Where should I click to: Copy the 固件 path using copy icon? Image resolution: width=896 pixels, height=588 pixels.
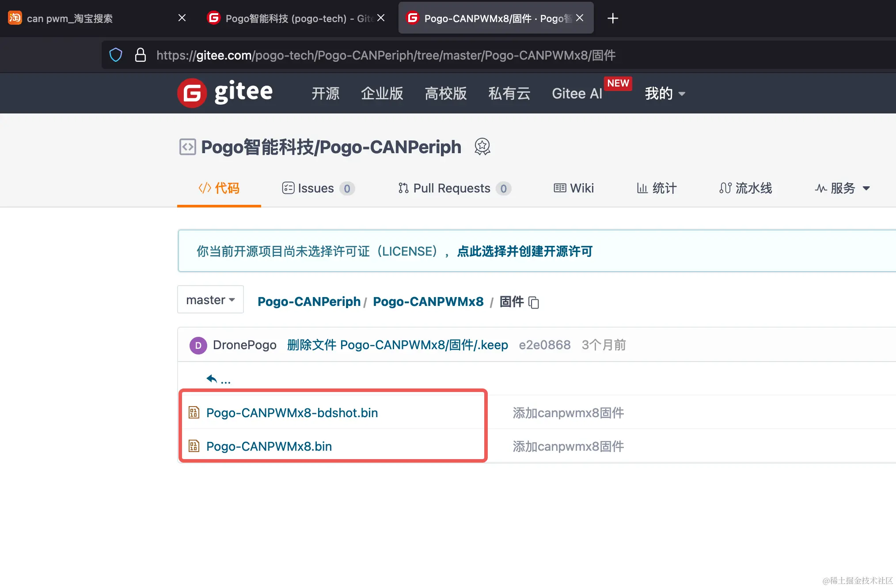click(534, 302)
